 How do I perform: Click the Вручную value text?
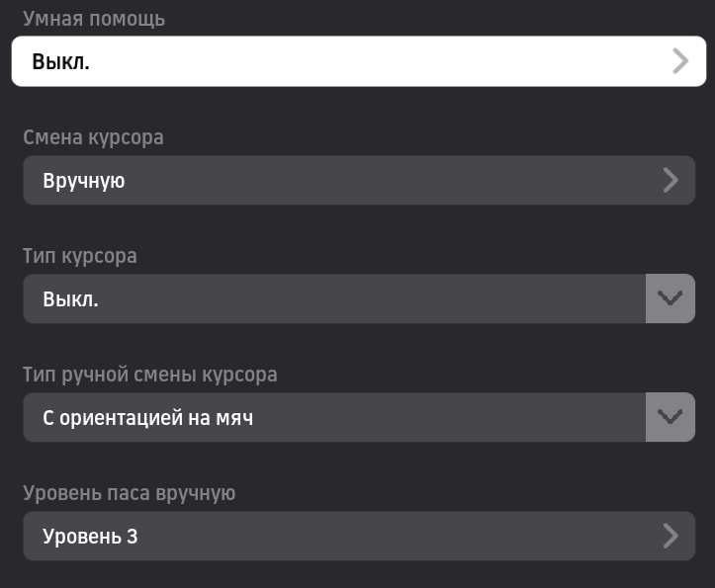click(x=83, y=181)
